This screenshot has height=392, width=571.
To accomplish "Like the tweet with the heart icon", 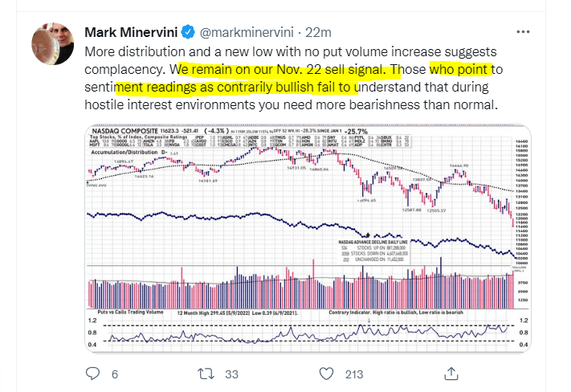I will click(326, 374).
